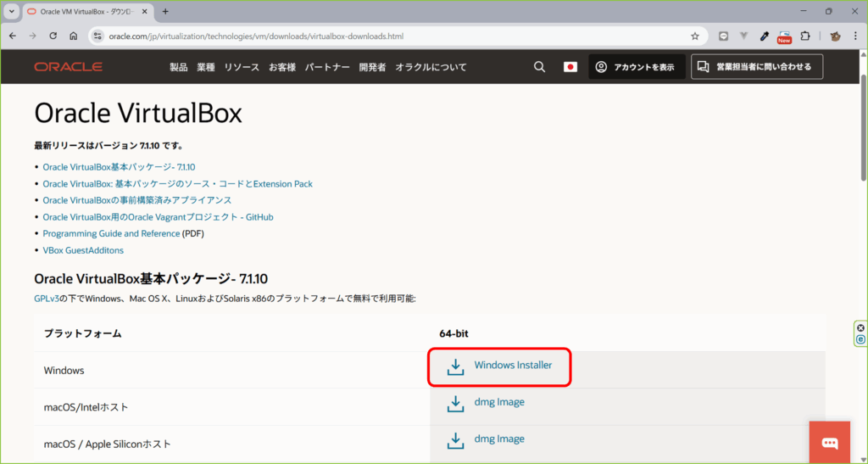
Task: Reload the page with the refresh icon
Action: click(x=53, y=36)
